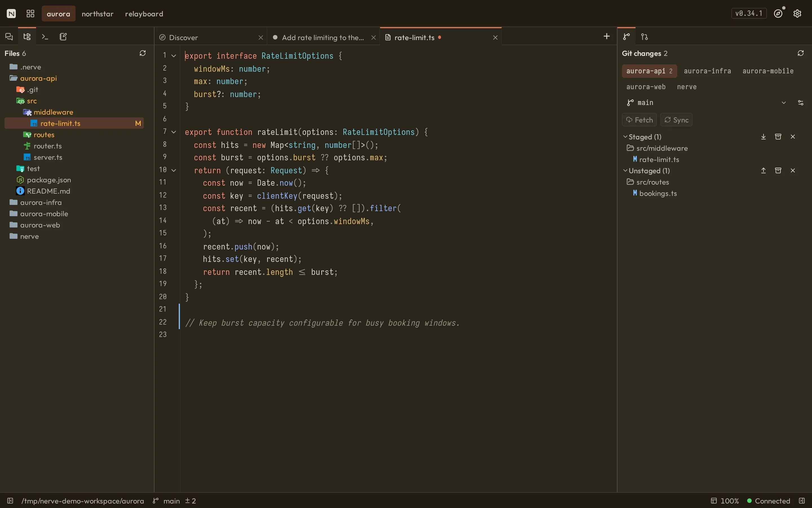Screen dimensions: 812x508
Task: Toggle left sidebar from status bar
Action: point(10,501)
